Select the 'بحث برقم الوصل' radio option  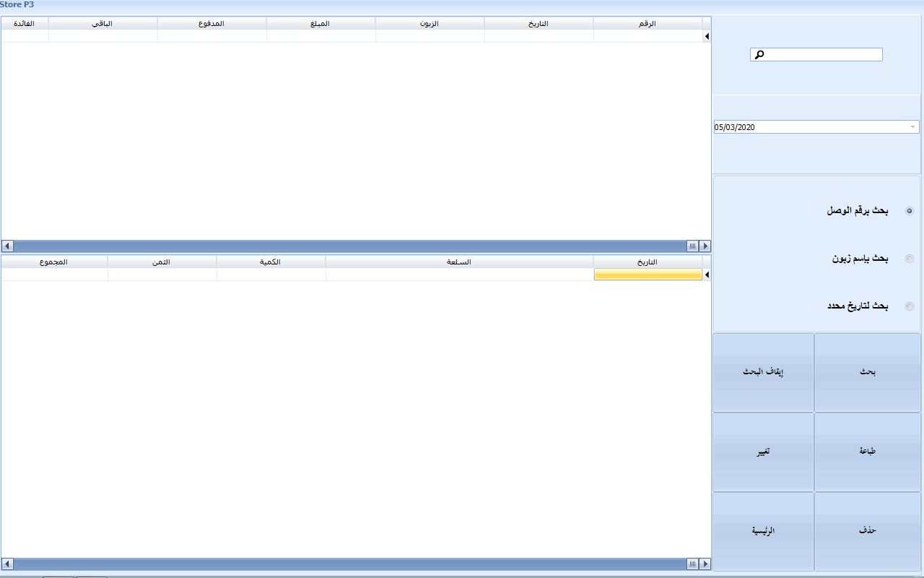(909, 211)
